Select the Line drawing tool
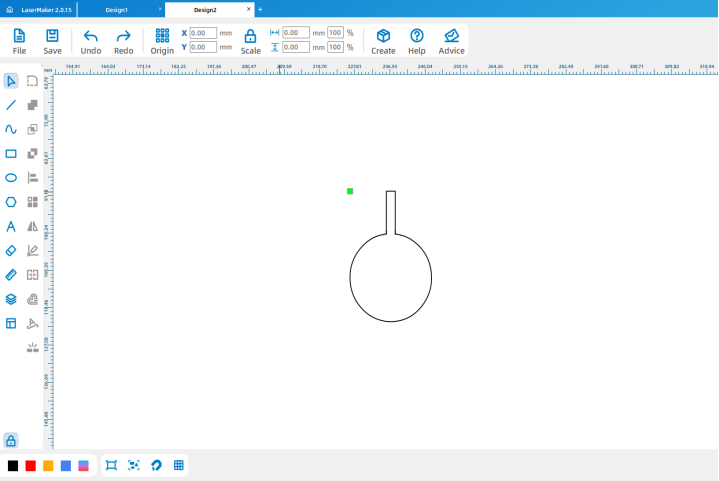Viewport: 719px width, 481px height. (11, 105)
